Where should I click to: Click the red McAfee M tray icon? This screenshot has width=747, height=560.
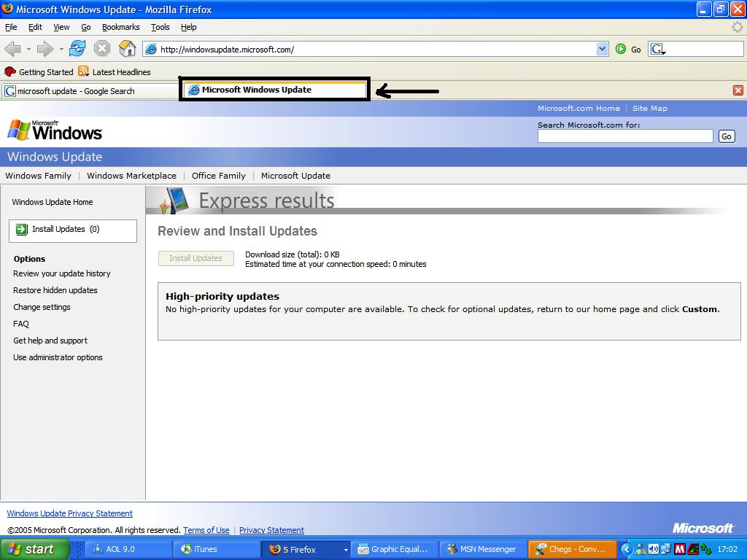pos(679,549)
